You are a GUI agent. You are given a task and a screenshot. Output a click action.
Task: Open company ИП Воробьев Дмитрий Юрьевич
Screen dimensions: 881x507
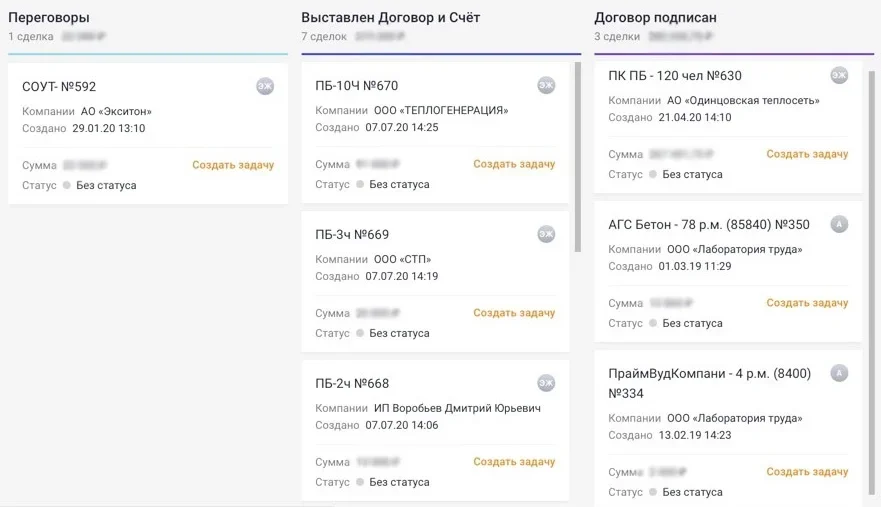click(457, 408)
